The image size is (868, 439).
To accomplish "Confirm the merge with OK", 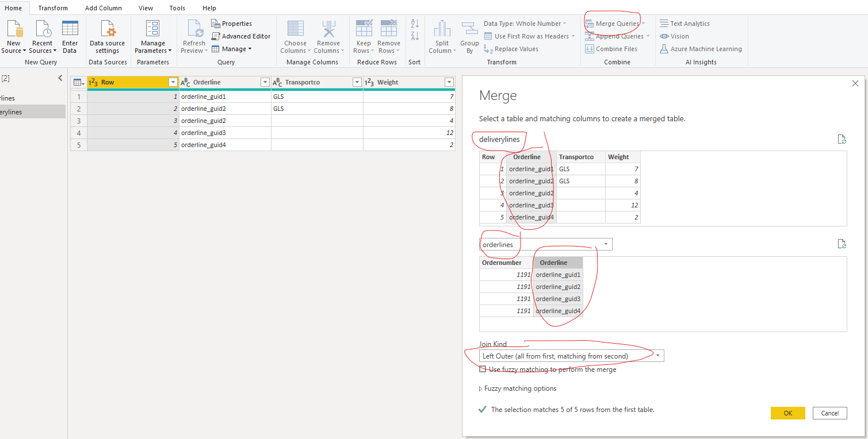I will tap(787, 413).
